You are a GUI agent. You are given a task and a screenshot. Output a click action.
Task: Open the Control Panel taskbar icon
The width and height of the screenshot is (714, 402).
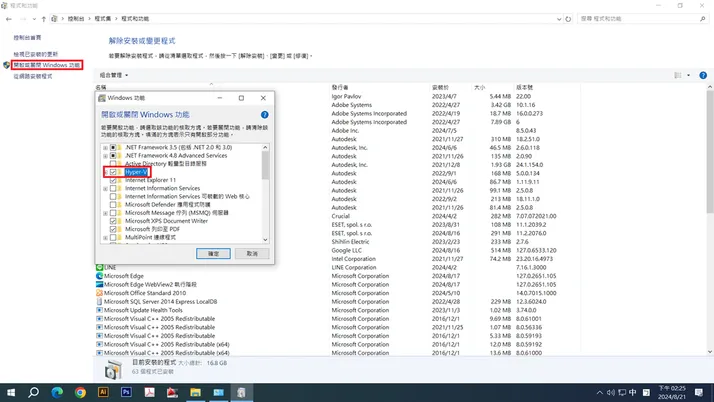point(219,392)
